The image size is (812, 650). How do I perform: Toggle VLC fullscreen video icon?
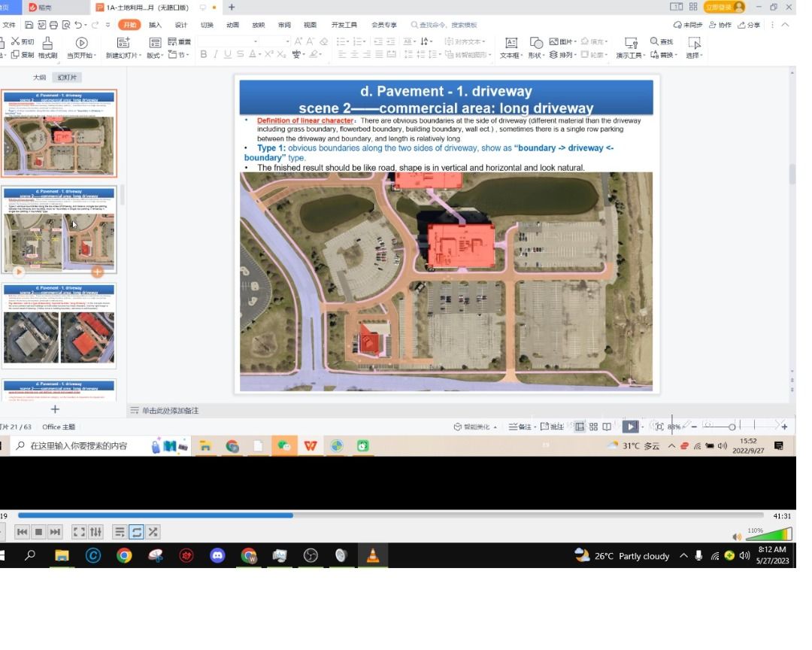(79, 532)
